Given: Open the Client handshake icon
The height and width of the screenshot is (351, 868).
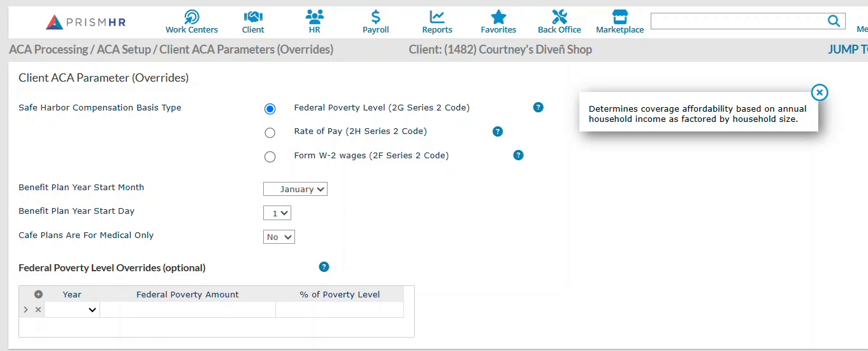Looking at the screenshot, I should 253,17.
